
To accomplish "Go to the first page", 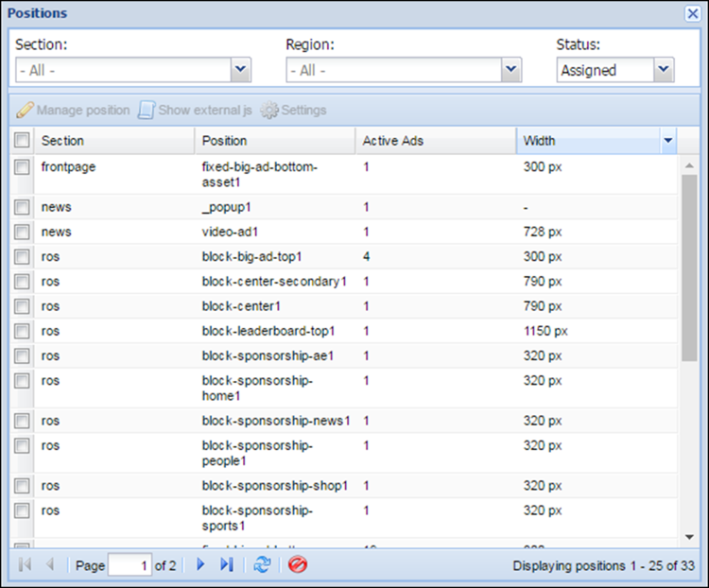I will (x=25, y=564).
